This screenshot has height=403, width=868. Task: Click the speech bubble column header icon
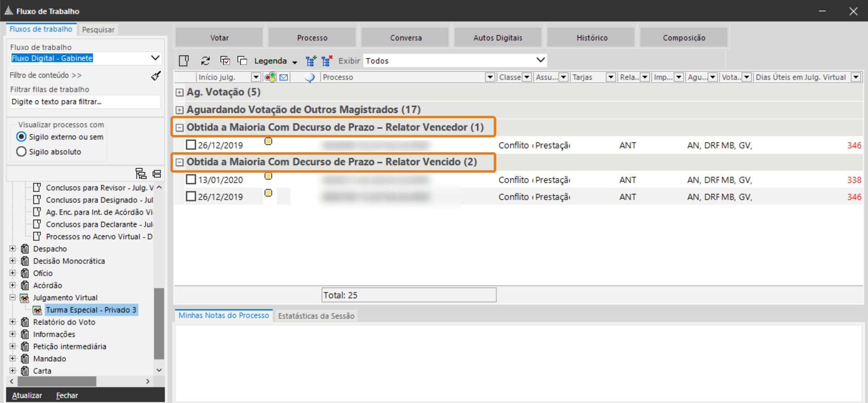pos(309,77)
